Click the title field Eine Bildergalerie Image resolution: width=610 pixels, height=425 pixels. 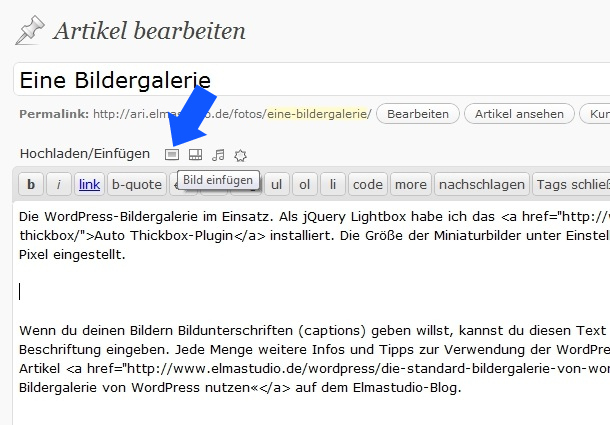point(311,79)
